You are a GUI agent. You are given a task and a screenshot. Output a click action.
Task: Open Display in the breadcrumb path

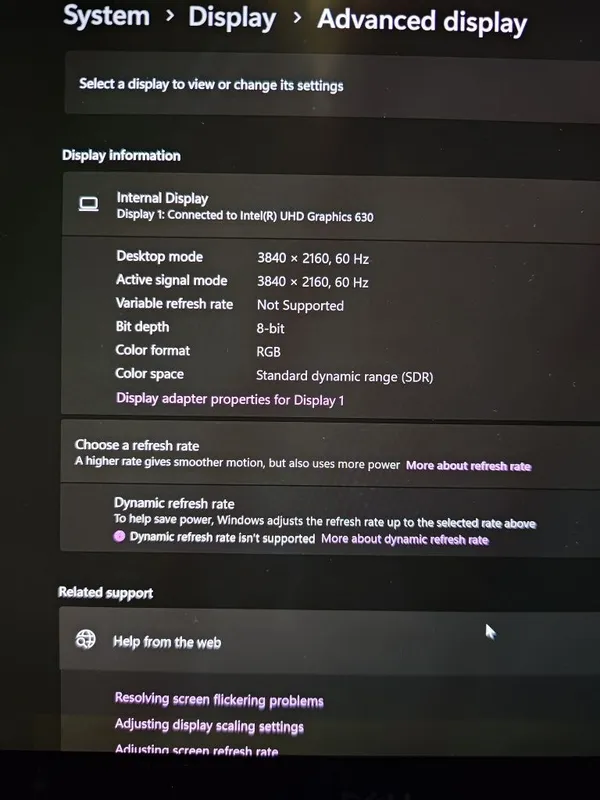[232, 18]
